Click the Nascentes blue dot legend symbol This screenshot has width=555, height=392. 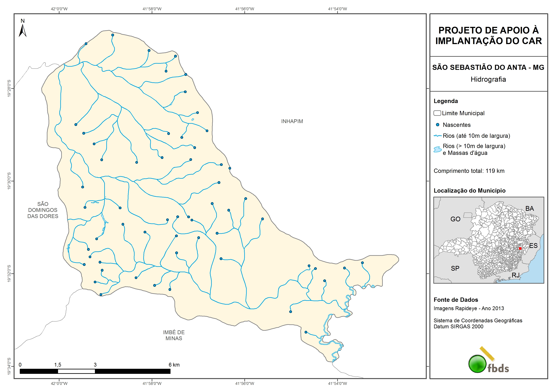(x=437, y=125)
